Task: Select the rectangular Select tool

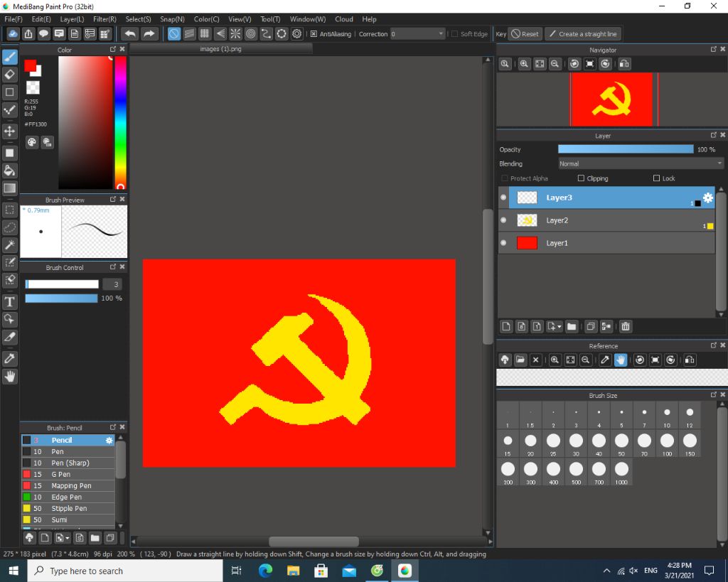Action: 10,210
